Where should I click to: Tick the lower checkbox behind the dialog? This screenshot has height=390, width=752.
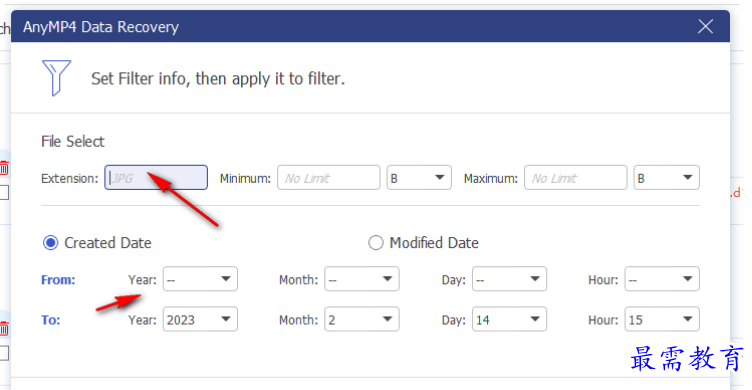pyautogui.click(x=4, y=353)
